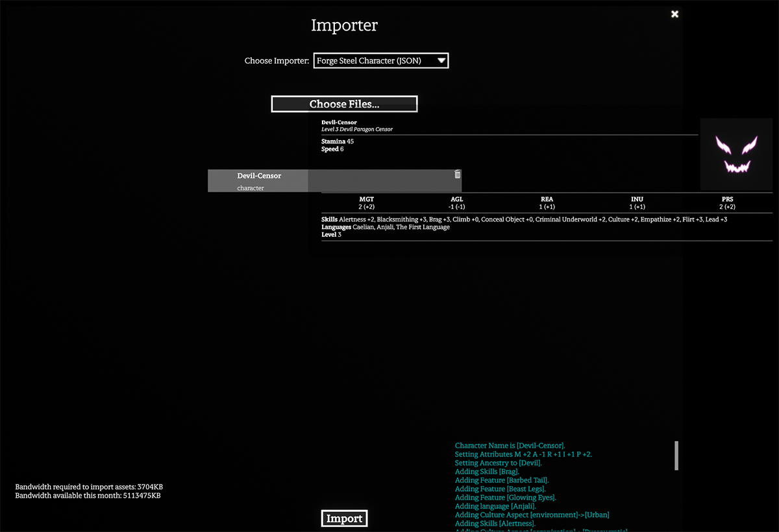Image resolution: width=779 pixels, height=532 pixels.
Task: Click the 'Character Name is [Devil-Censor]' log line
Action: coord(510,446)
